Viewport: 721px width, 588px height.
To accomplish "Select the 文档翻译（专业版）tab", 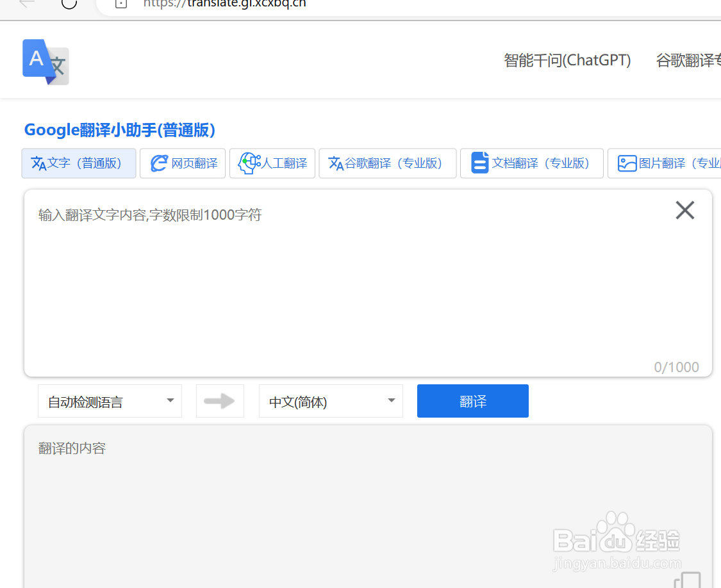I will click(531, 163).
